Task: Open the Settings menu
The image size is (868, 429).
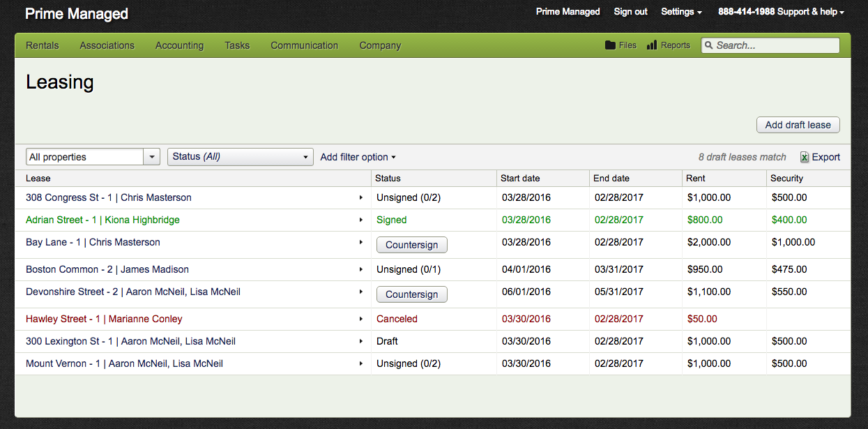Action: [681, 12]
